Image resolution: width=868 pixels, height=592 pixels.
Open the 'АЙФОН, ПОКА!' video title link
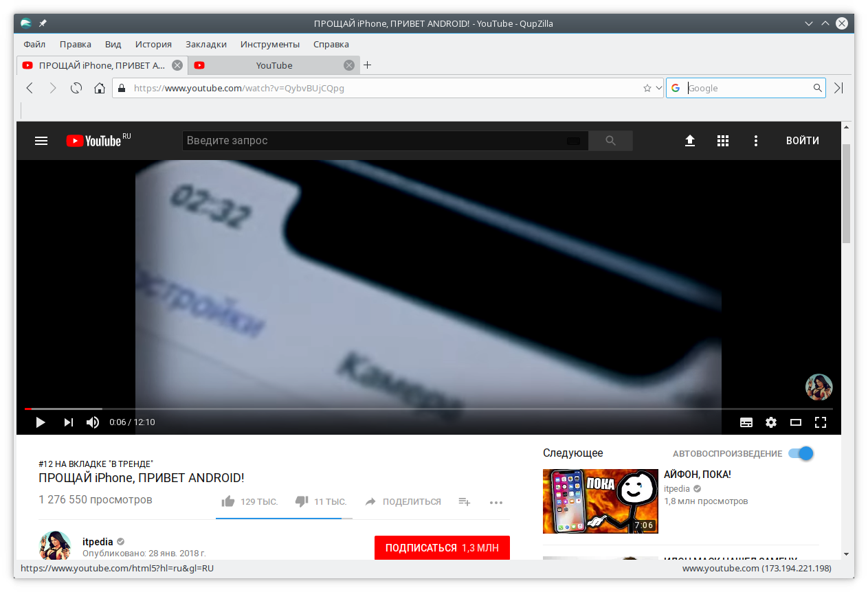click(x=698, y=475)
